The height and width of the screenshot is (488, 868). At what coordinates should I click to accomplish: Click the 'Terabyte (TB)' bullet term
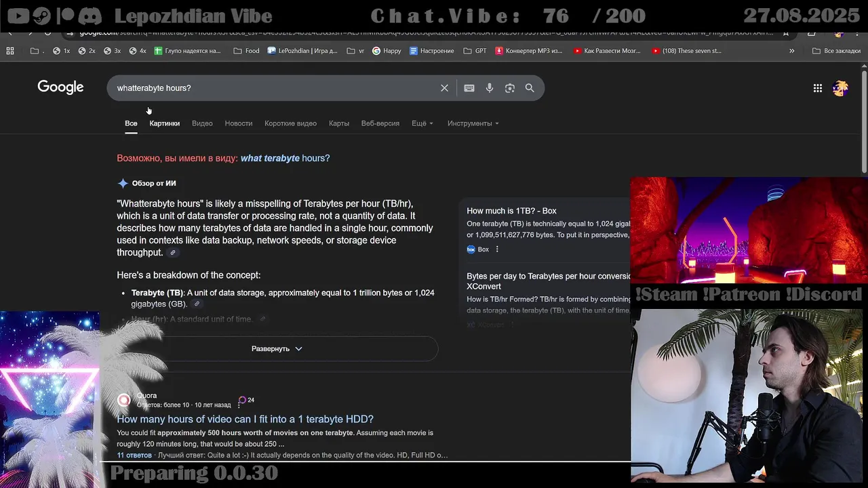pyautogui.click(x=157, y=293)
